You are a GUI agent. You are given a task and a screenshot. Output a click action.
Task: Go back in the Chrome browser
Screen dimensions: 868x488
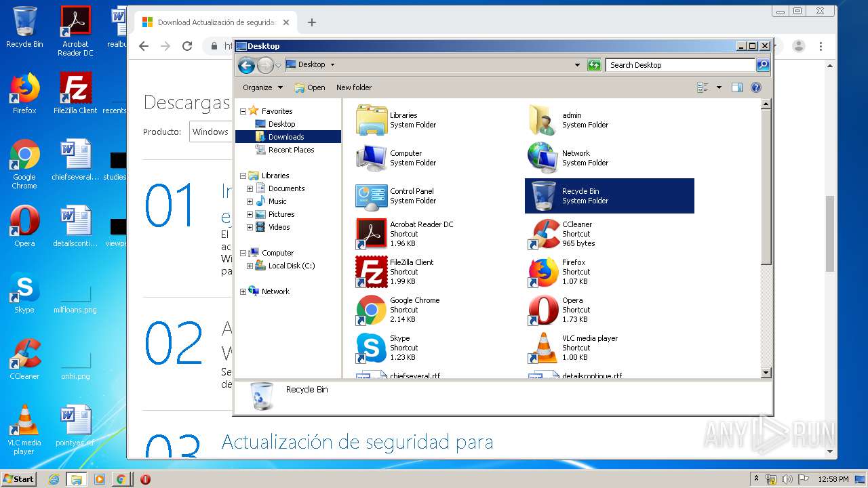pyautogui.click(x=143, y=46)
